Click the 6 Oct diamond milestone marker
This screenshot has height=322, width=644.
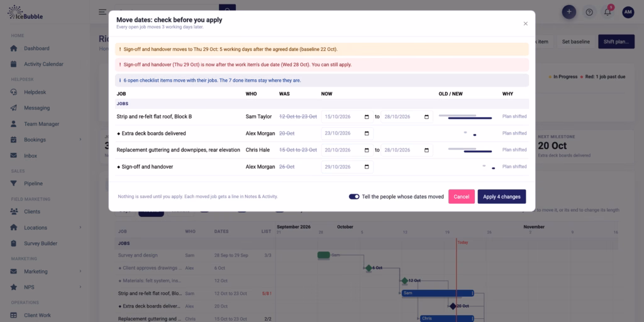point(369,268)
